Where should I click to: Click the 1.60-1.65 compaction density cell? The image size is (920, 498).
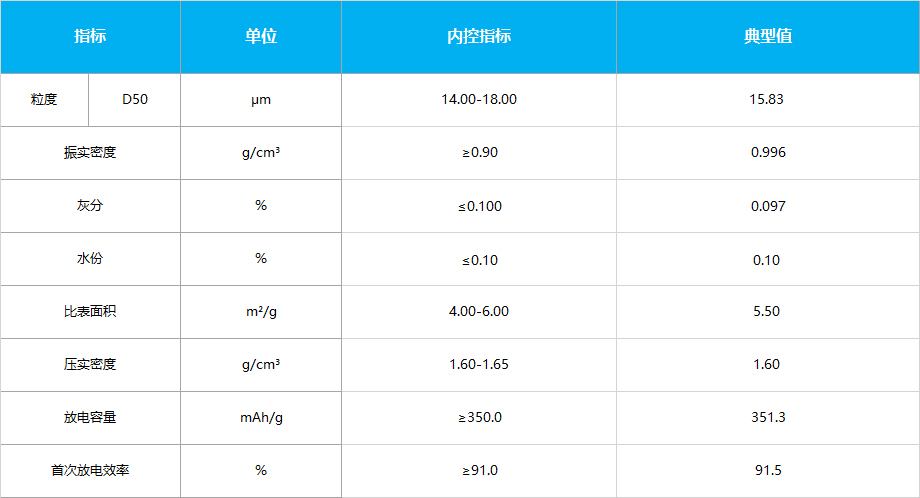479,364
